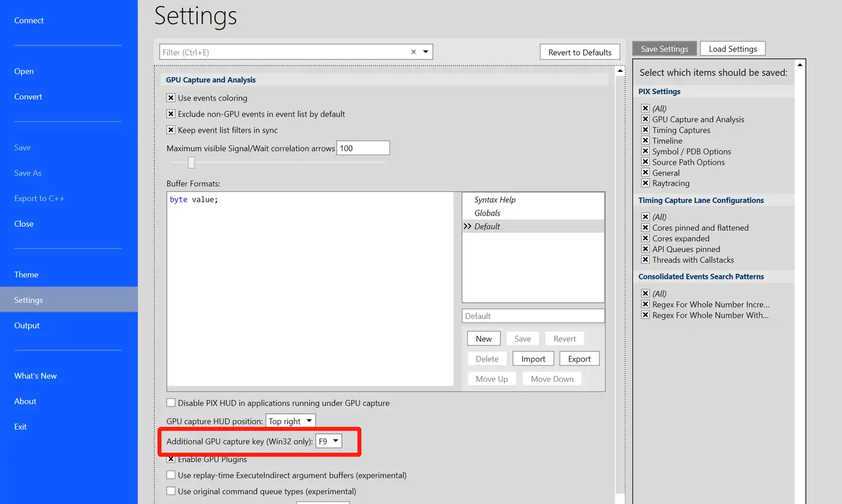Switch to Save Settings tab
The image size is (842, 504).
pyautogui.click(x=664, y=49)
